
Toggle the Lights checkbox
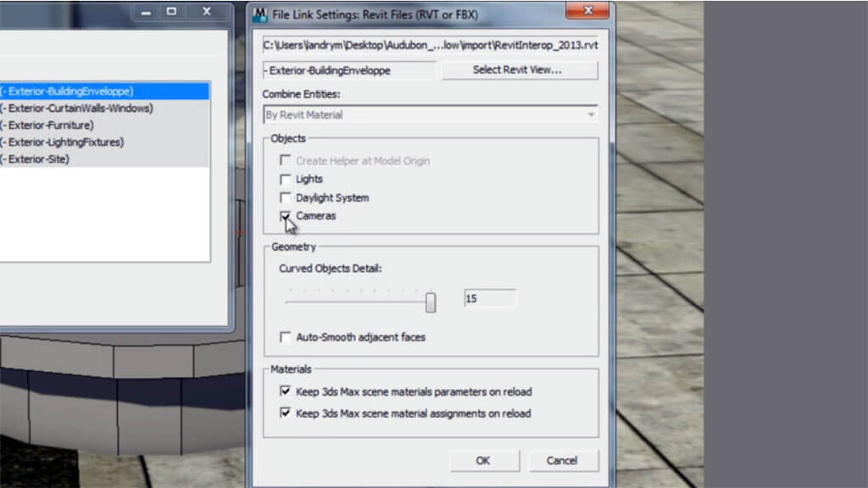tap(285, 180)
